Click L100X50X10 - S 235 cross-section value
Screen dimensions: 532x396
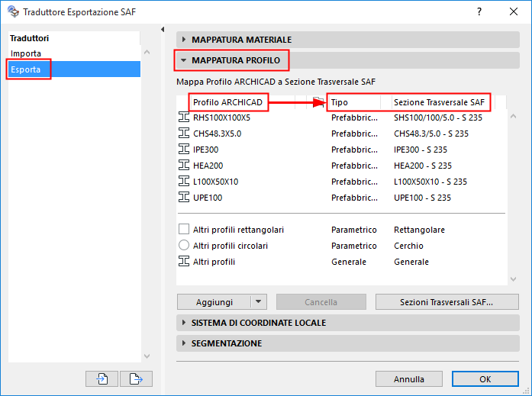[x=430, y=182]
